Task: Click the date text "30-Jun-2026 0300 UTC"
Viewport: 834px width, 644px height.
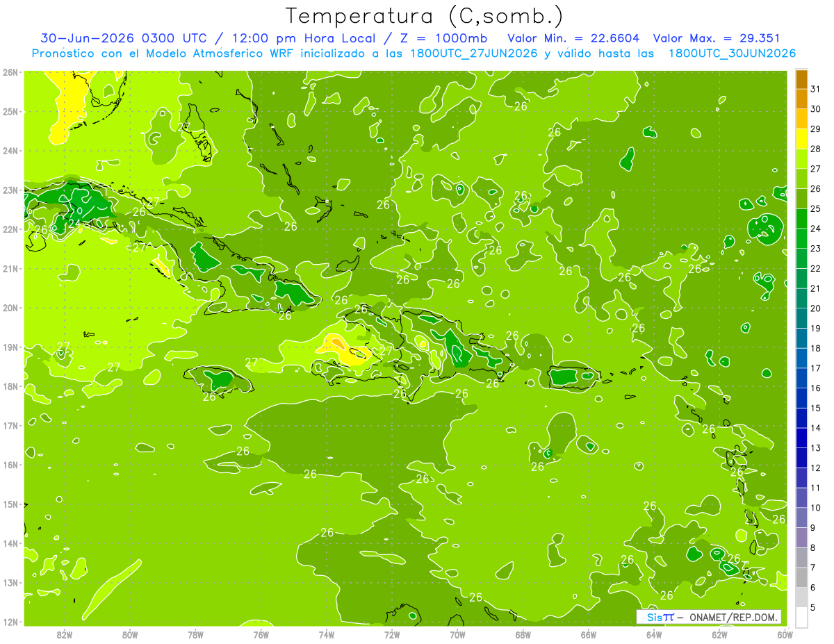Action: tap(123, 38)
